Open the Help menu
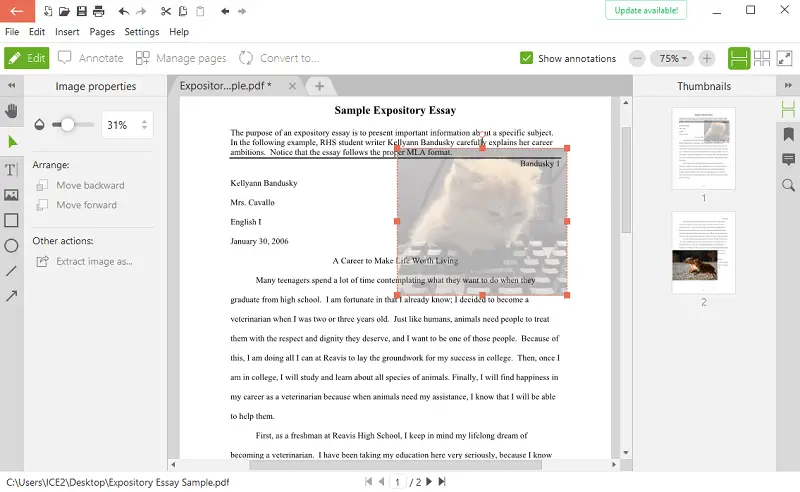This screenshot has width=800, height=492. (x=179, y=32)
